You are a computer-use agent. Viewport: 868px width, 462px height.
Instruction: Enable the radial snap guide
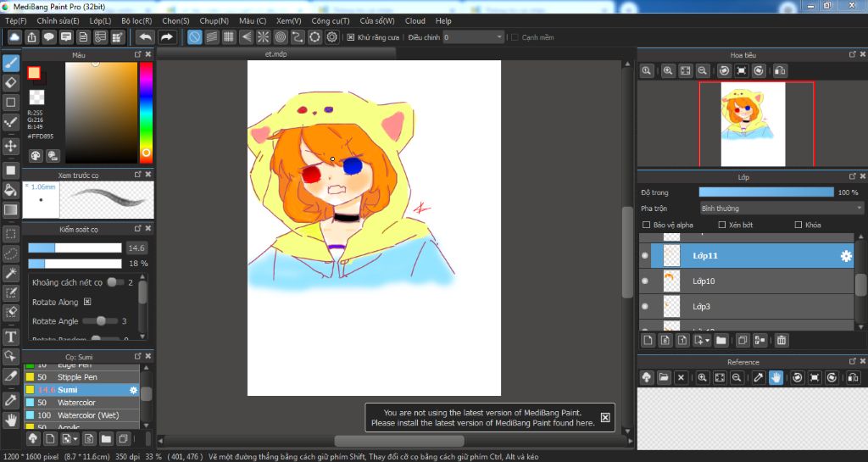click(x=263, y=37)
